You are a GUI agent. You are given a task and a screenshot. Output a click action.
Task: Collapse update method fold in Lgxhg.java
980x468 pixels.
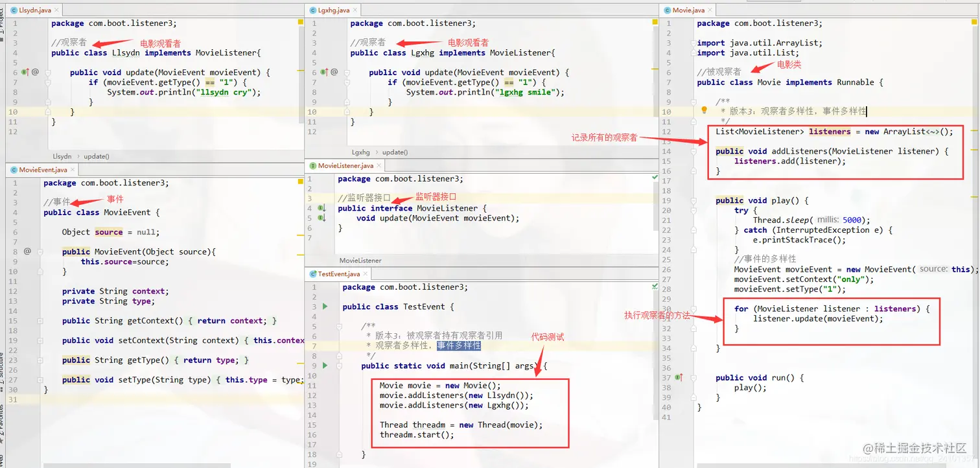point(347,73)
